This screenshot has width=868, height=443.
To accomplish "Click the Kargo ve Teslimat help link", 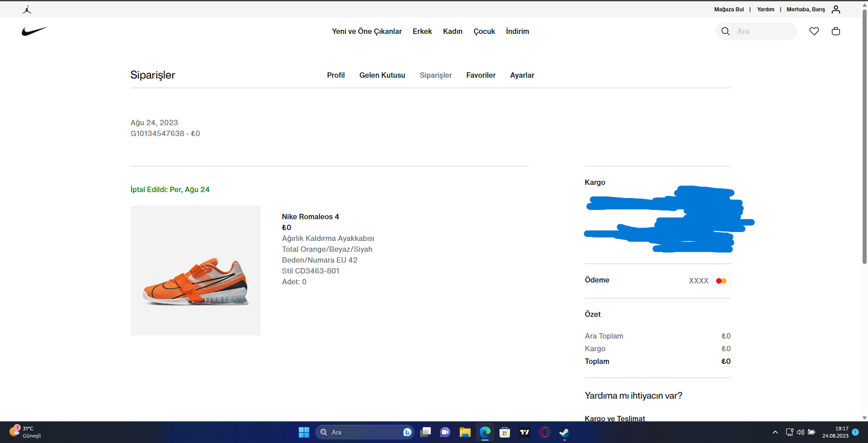I will (x=615, y=419).
